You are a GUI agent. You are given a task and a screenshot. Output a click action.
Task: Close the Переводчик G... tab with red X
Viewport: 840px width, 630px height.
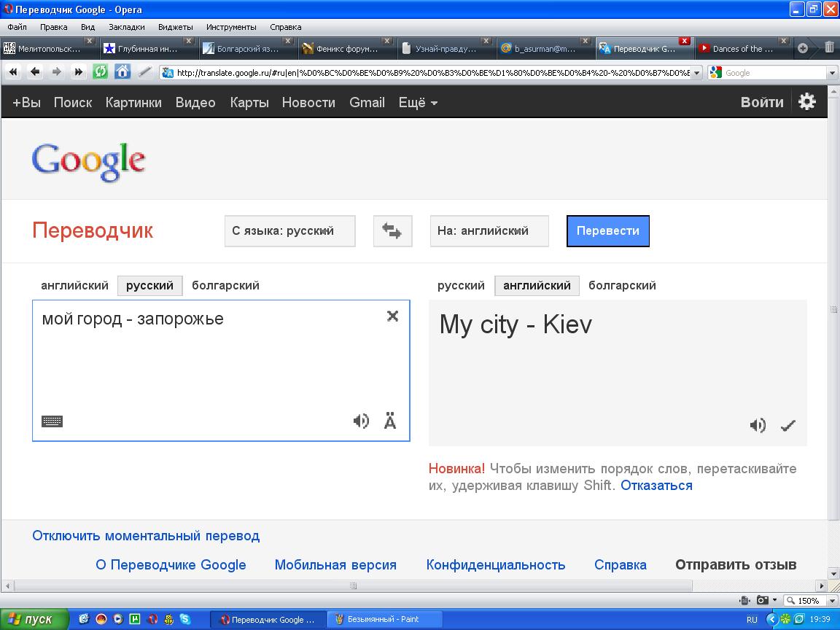[684, 41]
